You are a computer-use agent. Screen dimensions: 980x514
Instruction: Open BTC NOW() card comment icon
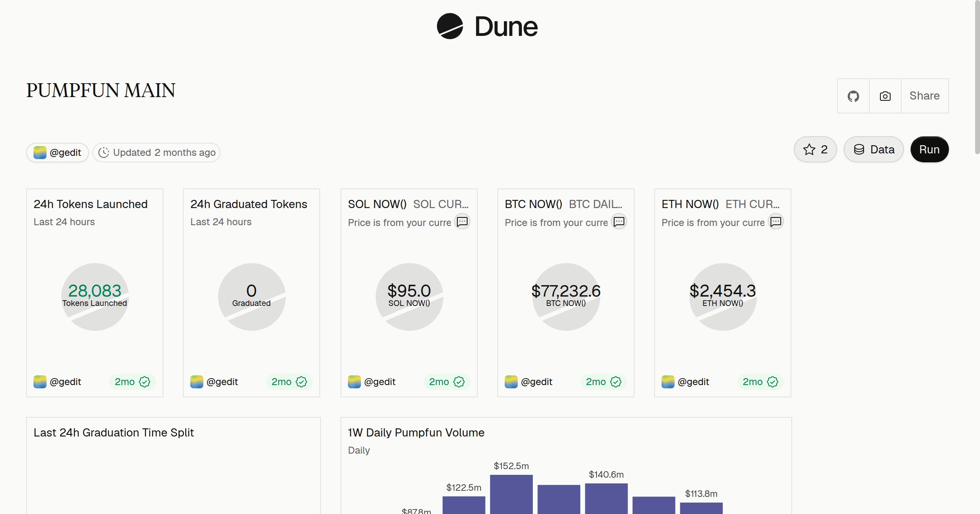(x=619, y=222)
